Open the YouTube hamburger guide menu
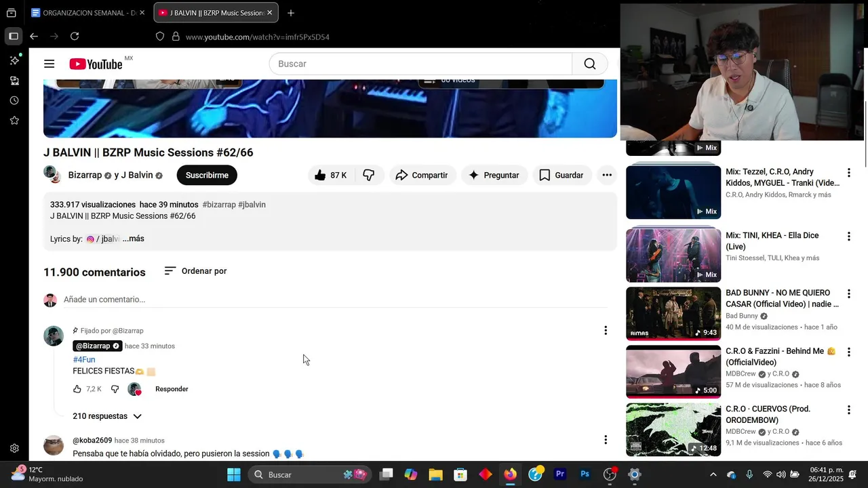This screenshot has width=868, height=488. click(x=49, y=64)
